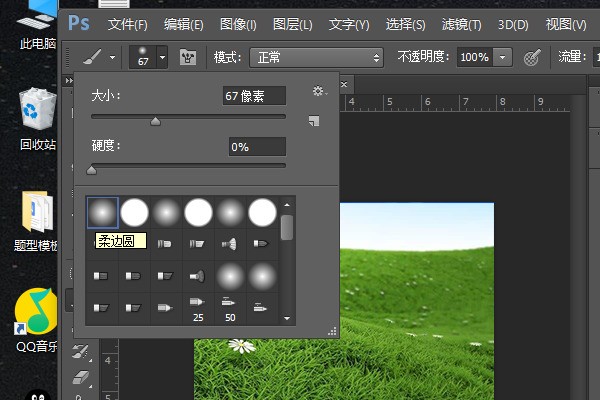Open the 滤镜(T) menu

click(461, 25)
